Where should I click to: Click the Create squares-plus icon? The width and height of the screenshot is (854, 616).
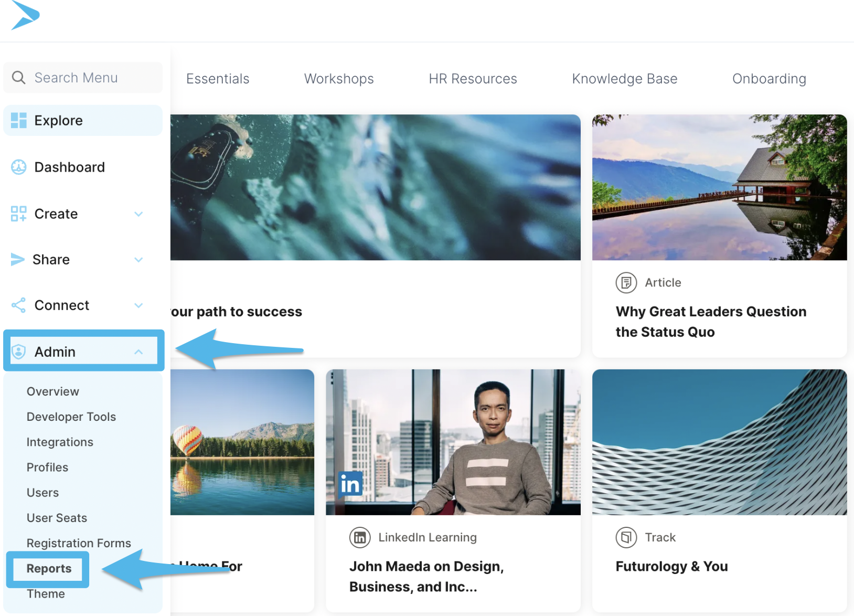pos(19,214)
